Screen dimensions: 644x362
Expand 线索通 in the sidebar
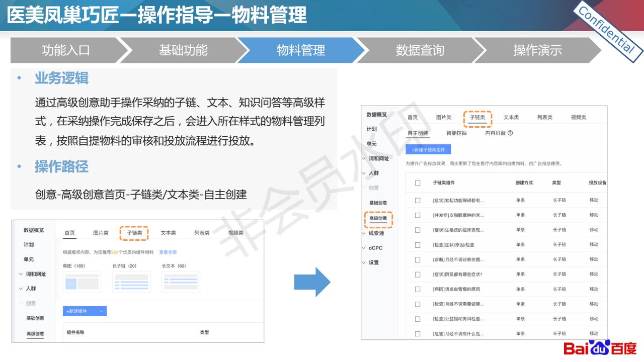pyautogui.click(x=364, y=233)
